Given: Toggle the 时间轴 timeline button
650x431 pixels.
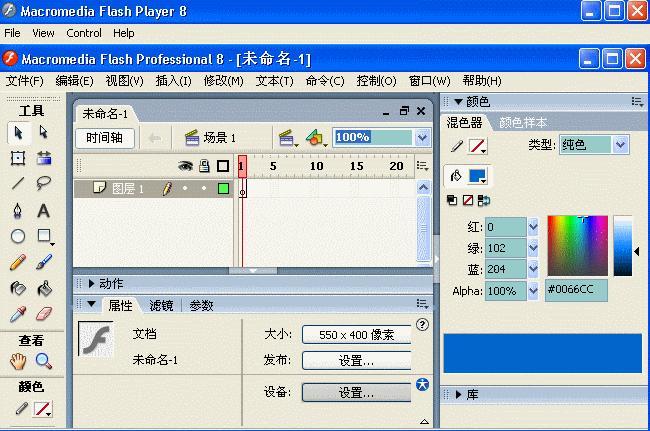Looking at the screenshot, I should click(105, 138).
